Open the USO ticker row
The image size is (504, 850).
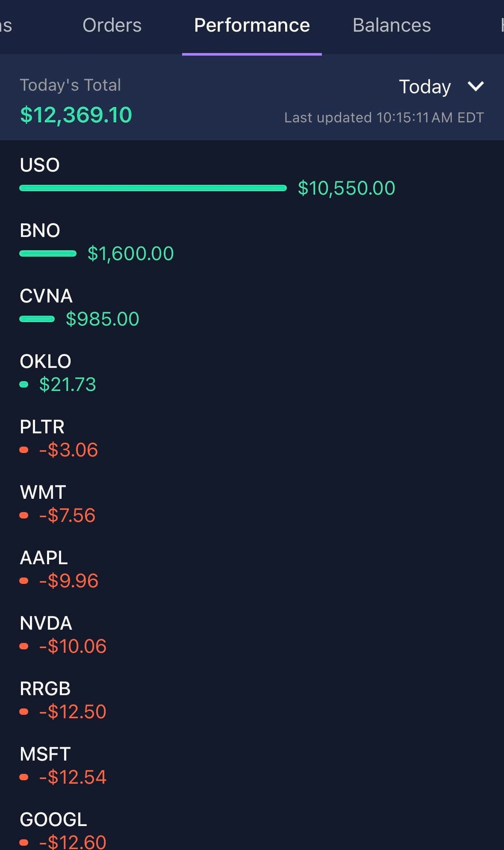40,165
